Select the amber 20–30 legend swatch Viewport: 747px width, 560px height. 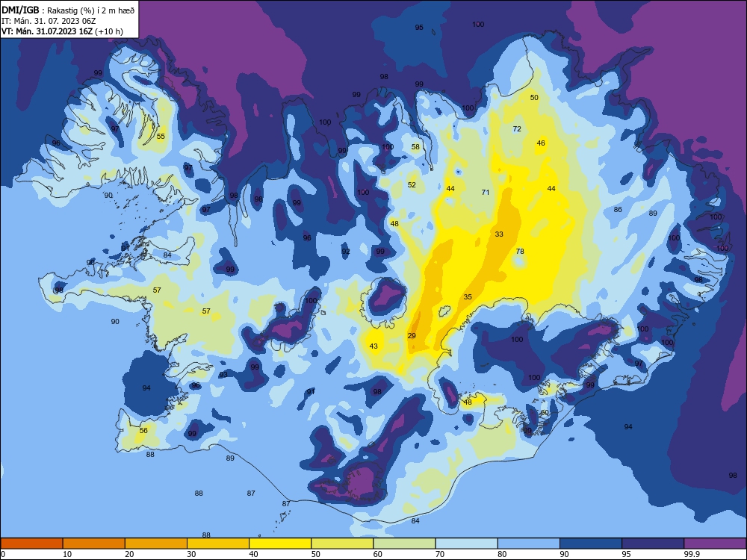(156, 544)
